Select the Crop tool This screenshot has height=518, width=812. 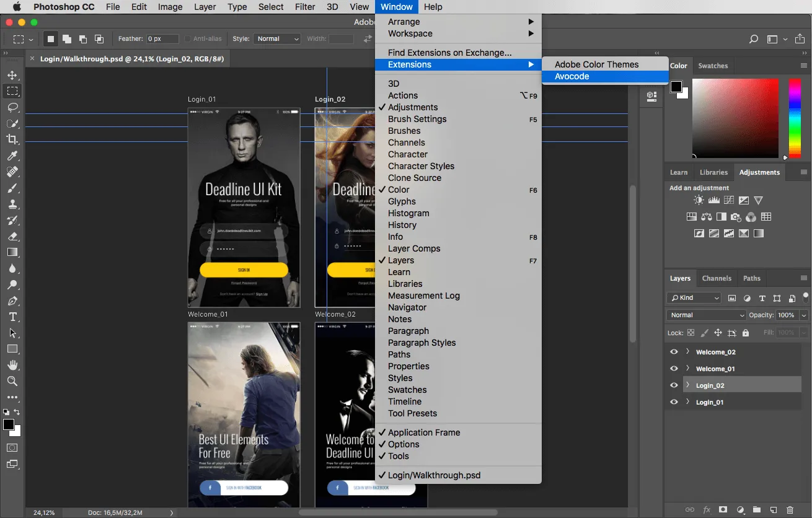point(12,139)
